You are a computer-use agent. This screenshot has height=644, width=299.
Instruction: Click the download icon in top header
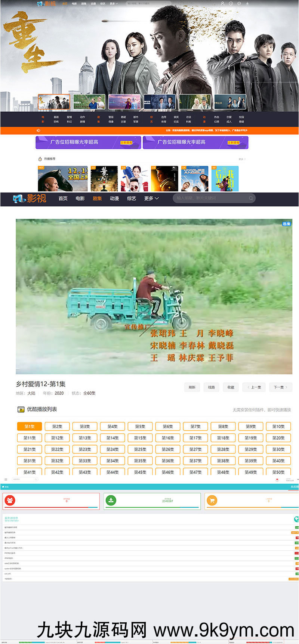coord(247,3)
